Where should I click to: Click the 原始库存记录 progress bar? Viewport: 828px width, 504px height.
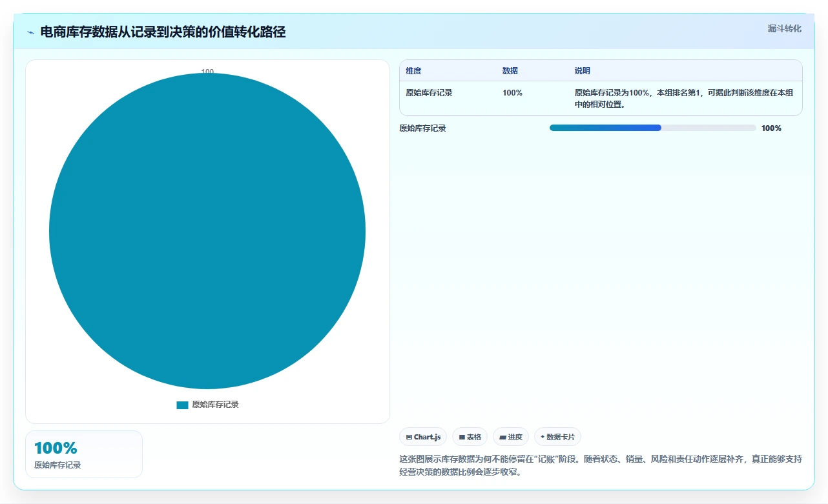(x=652, y=128)
